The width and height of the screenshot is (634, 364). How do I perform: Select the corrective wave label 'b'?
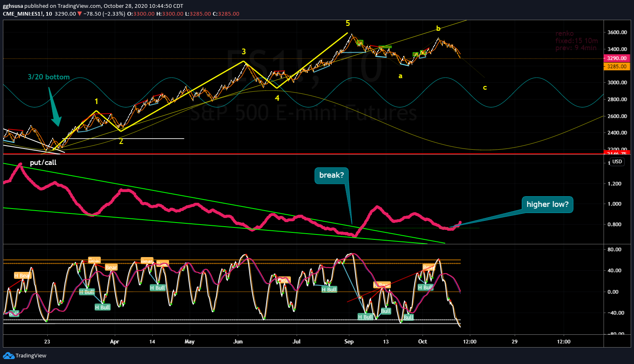click(x=438, y=28)
